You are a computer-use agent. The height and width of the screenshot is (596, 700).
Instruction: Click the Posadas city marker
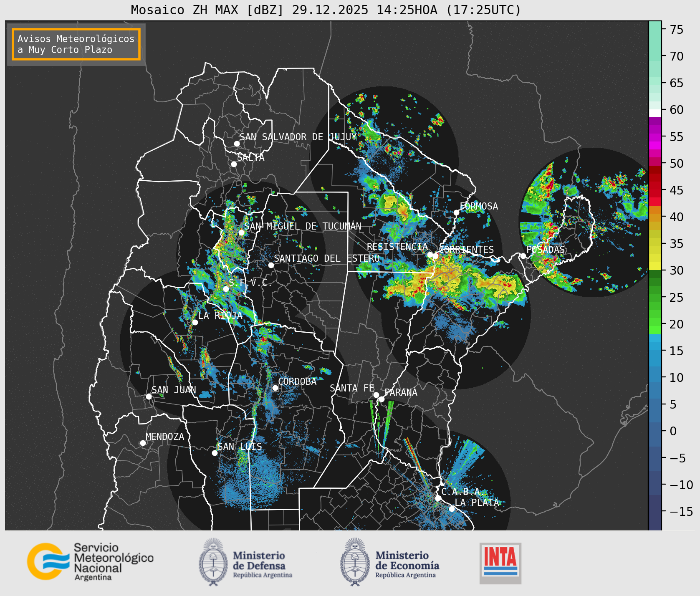[523, 256]
